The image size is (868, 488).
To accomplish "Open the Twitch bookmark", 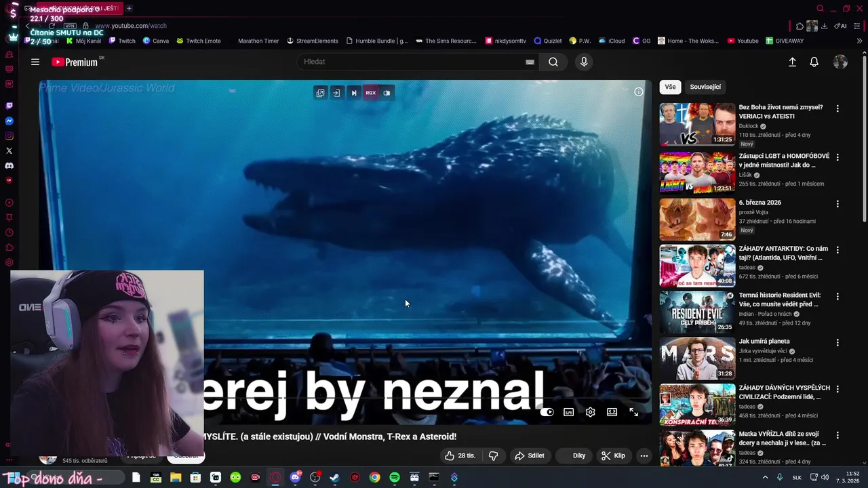I will pyautogui.click(x=121, y=41).
